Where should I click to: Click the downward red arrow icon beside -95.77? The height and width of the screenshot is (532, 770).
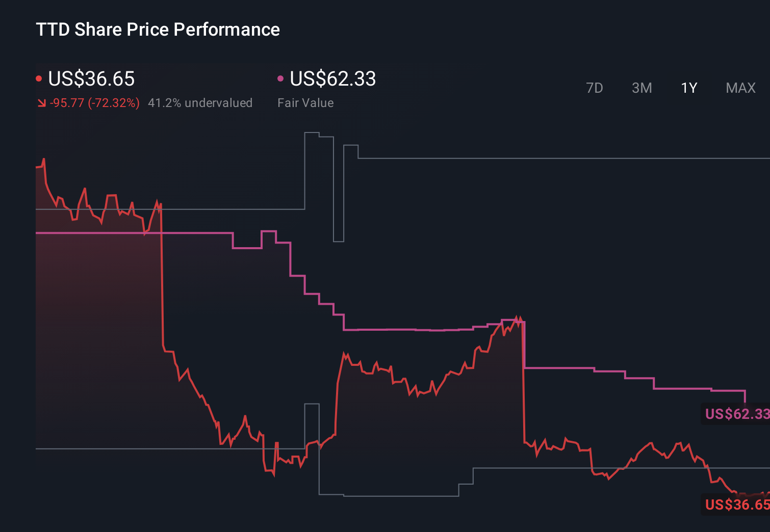coord(41,102)
